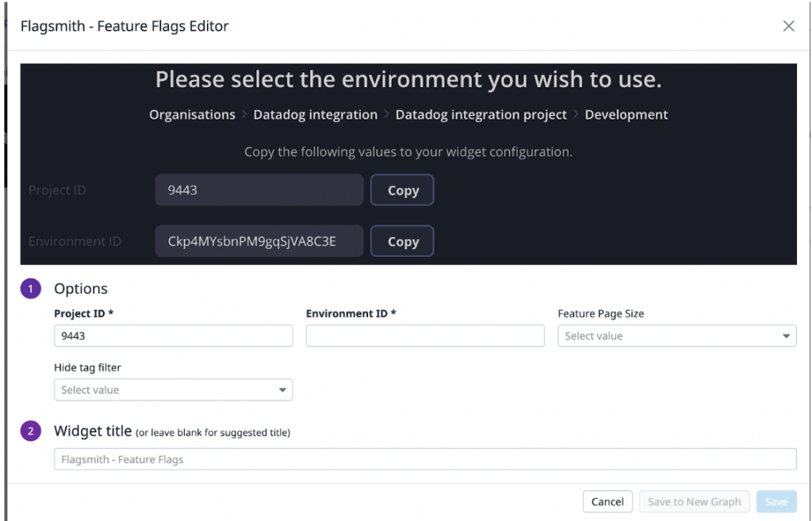Close the Feature Flags Editor dialog

click(788, 26)
